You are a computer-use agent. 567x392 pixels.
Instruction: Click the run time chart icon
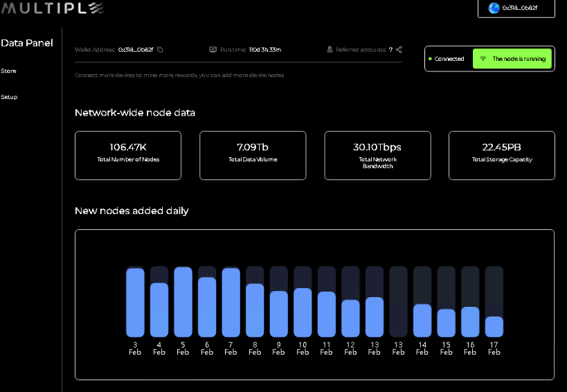[x=213, y=50]
